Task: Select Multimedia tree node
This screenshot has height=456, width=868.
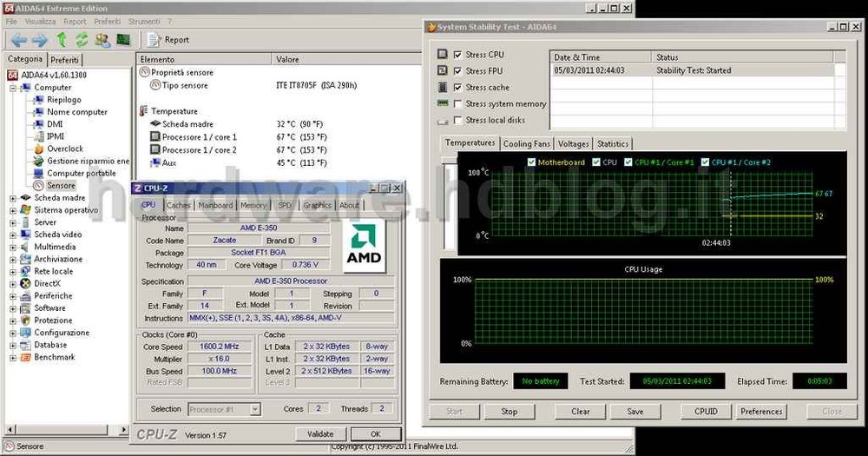Action: 55,247
